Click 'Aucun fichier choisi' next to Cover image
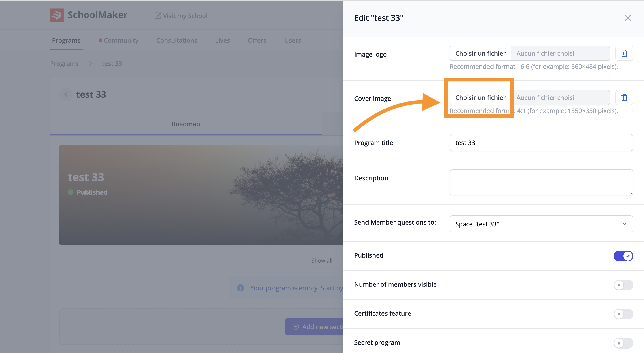 (x=545, y=97)
